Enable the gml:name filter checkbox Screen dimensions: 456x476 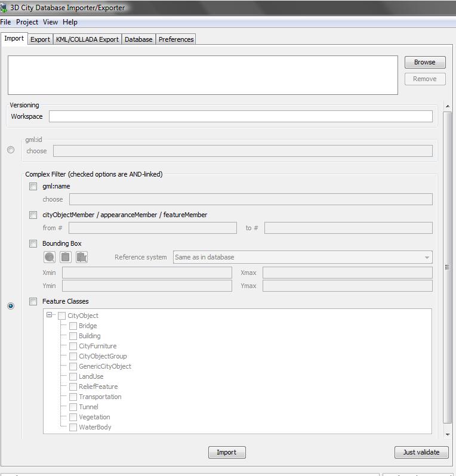[33, 186]
